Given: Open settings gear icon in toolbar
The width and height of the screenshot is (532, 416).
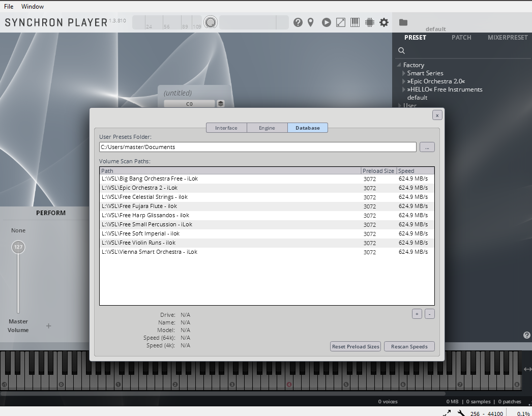Looking at the screenshot, I should [x=383, y=22].
